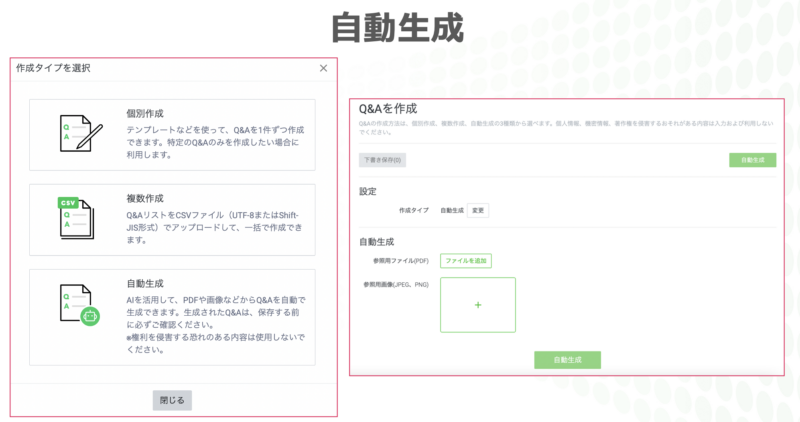Choose the 自動生成 card title in the dialog
This screenshot has height=422, width=800.
click(x=145, y=283)
